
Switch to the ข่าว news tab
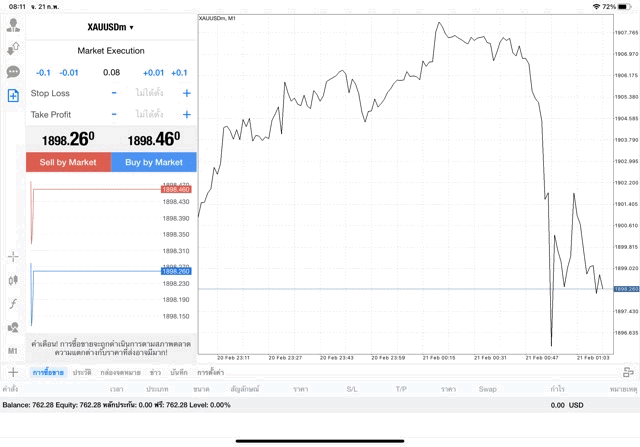coord(155,372)
